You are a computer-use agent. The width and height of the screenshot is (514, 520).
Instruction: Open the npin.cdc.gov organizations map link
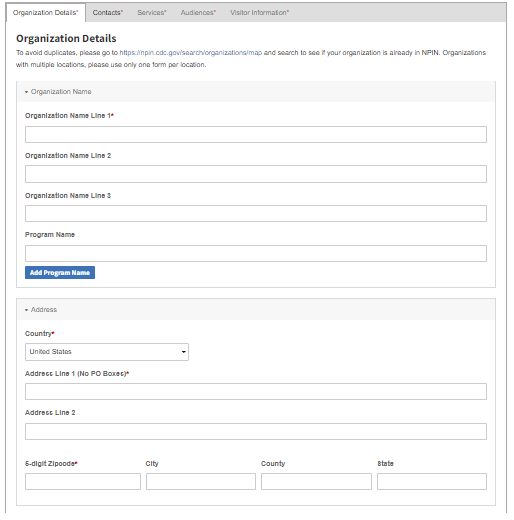click(191, 53)
